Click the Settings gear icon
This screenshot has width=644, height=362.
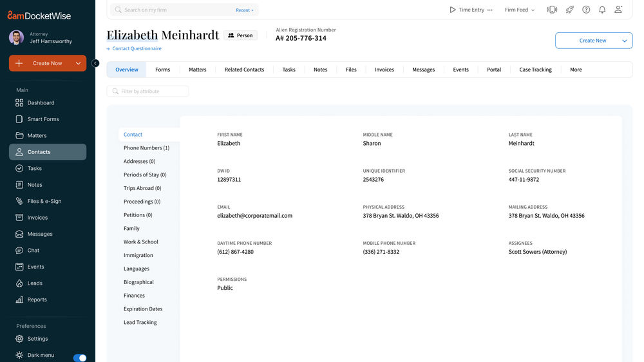point(19,339)
